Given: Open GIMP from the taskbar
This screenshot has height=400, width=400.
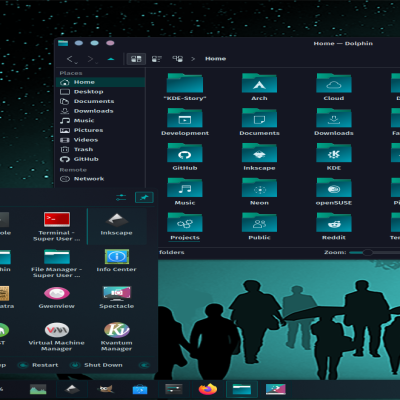Looking at the screenshot, I should tap(106, 389).
